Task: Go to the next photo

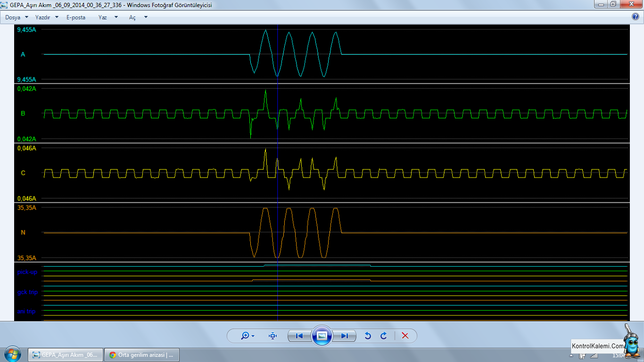Action: (345, 336)
